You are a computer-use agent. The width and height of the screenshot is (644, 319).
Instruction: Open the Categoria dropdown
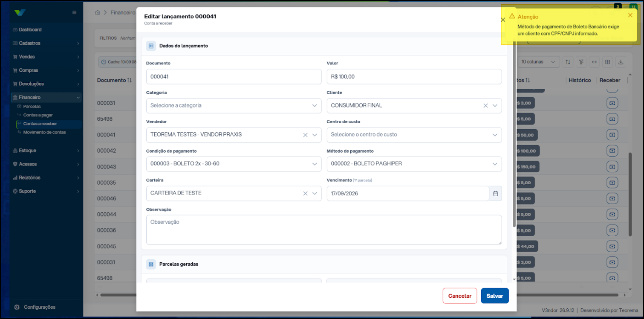click(234, 106)
